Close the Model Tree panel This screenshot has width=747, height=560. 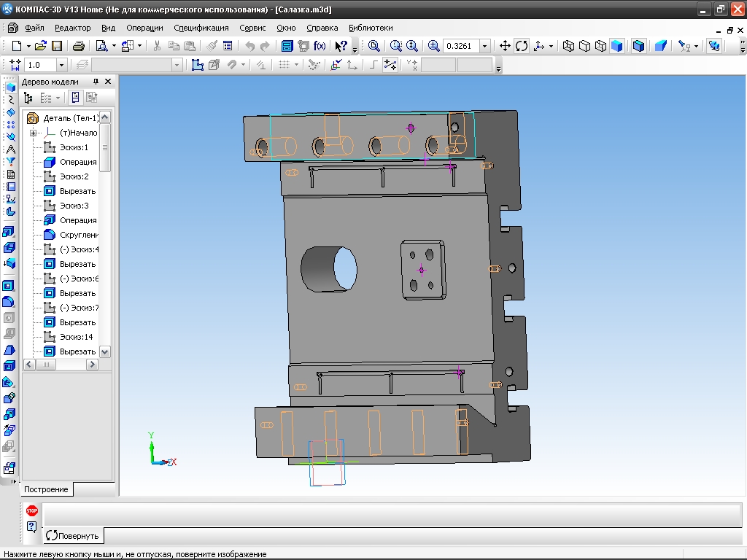(x=108, y=82)
